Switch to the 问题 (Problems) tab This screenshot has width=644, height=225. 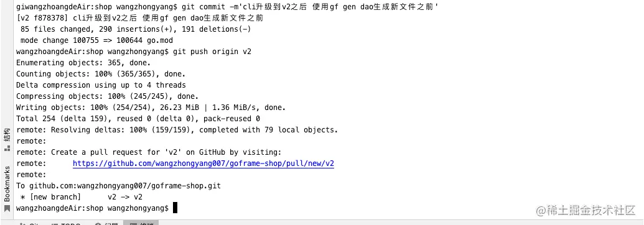tap(108, 223)
